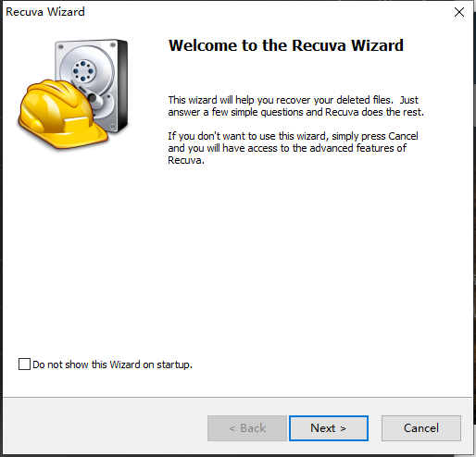The image size is (476, 457).
Task: Close the Recuva Wizard window
Action: 459,12
